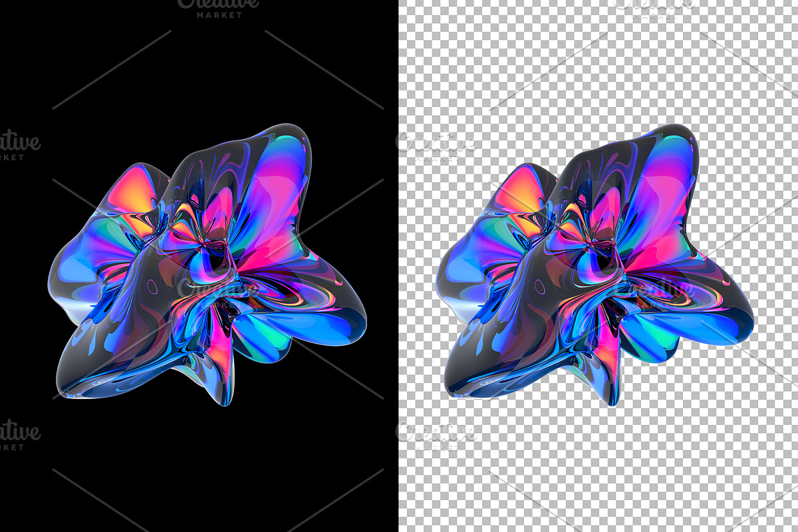798x532 pixels.
Task: Click the upper-left watermark on the checkered panel
Action: (436, 146)
